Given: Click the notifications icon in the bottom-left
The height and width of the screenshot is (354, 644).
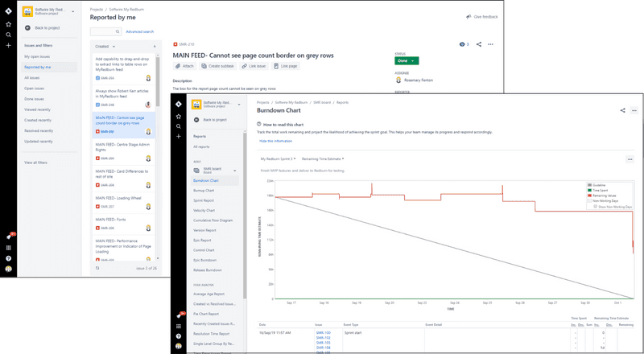Looking at the screenshot, I should [x=8, y=237].
